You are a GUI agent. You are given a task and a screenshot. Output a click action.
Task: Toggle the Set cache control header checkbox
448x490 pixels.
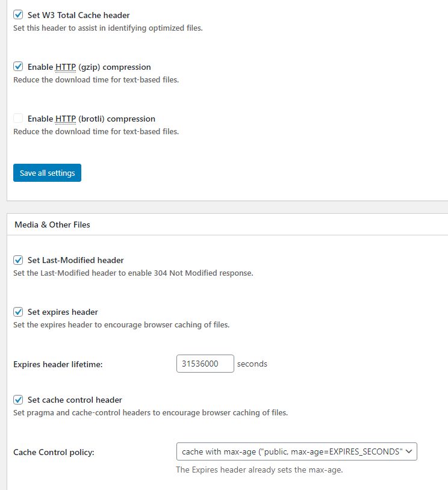[18, 400]
